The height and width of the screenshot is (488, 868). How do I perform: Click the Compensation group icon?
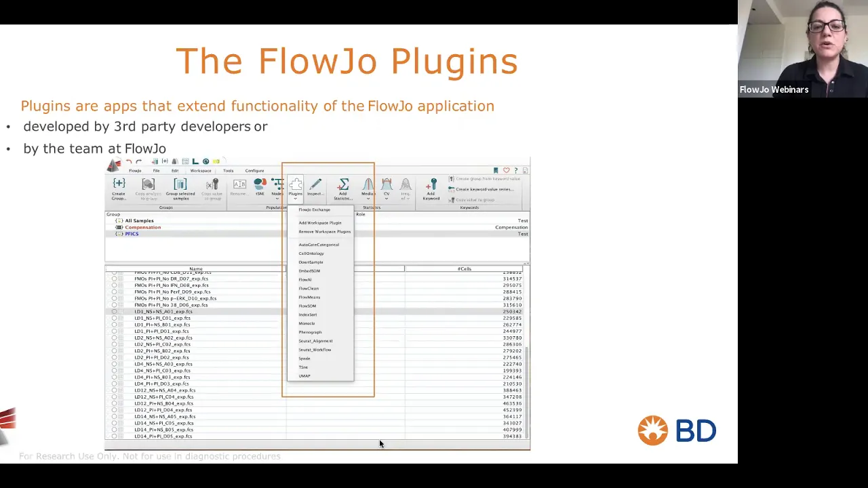[119, 228]
